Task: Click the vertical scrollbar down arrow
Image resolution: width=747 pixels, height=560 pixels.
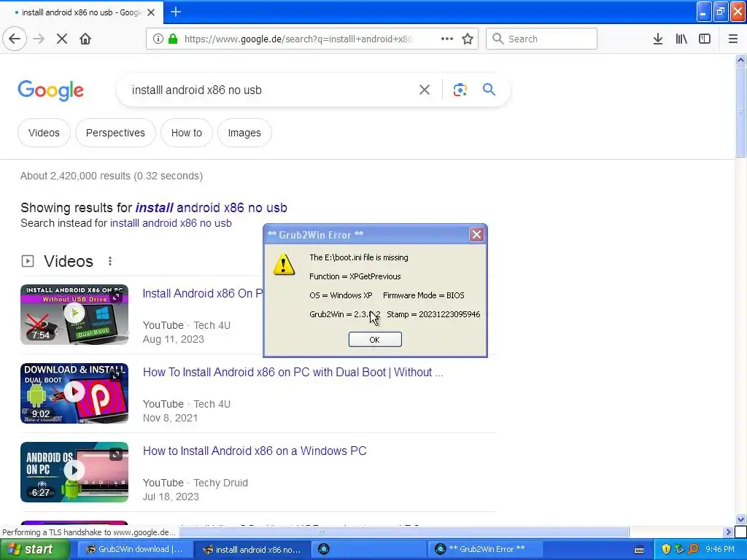Action: pos(740,519)
